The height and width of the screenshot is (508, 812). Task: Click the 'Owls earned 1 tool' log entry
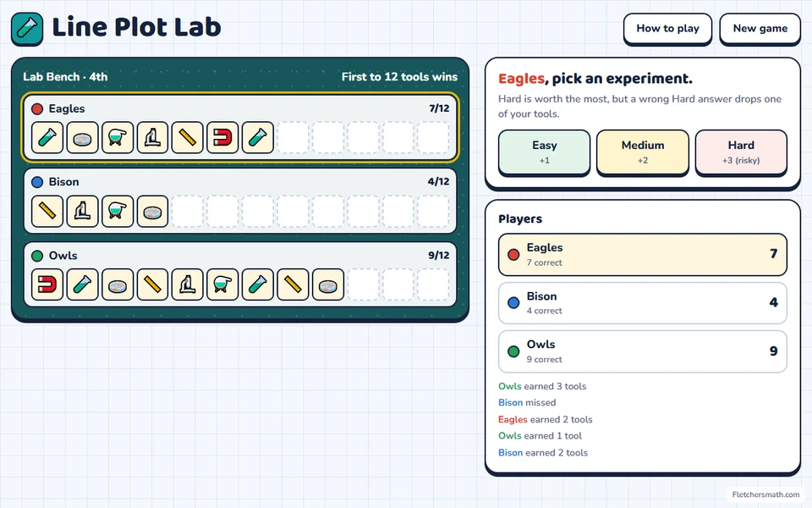[540, 436]
